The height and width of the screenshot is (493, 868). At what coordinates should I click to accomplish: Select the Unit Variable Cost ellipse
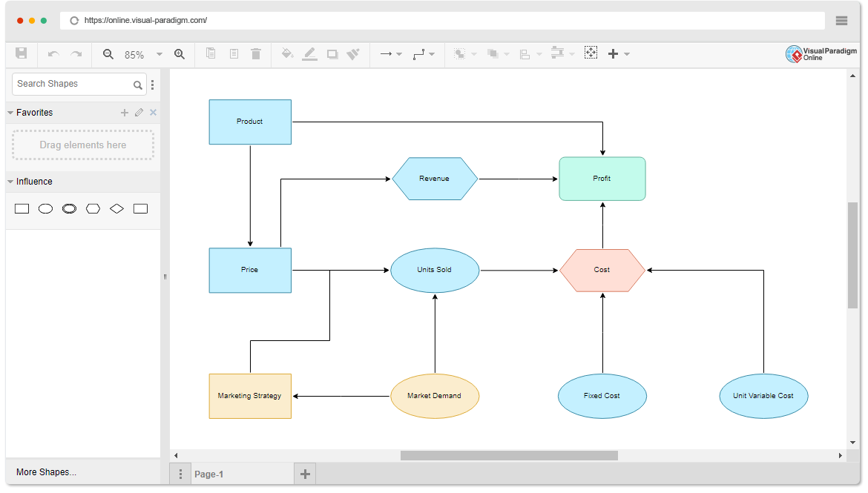pos(764,396)
